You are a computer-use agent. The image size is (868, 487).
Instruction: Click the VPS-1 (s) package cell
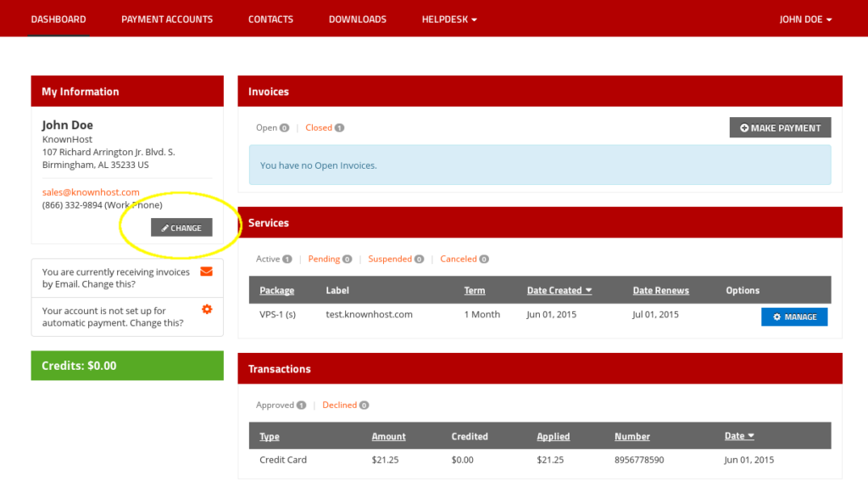coord(277,314)
